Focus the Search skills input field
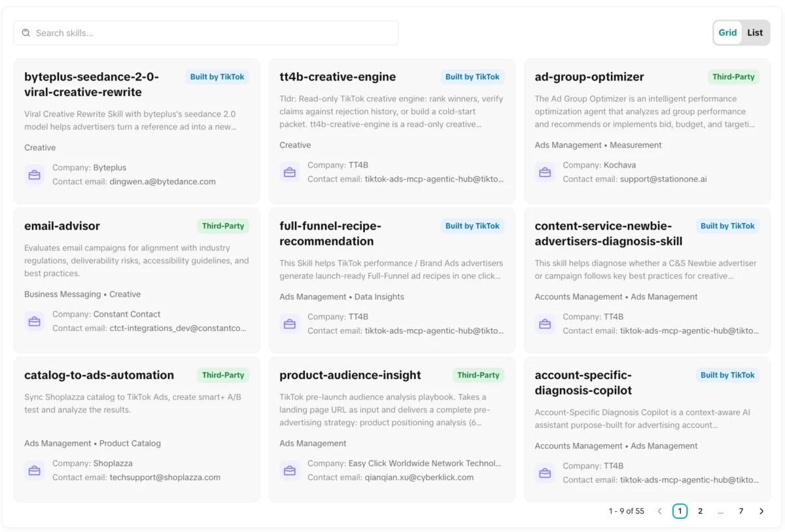The image size is (785, 532). (x=206, y=33)
